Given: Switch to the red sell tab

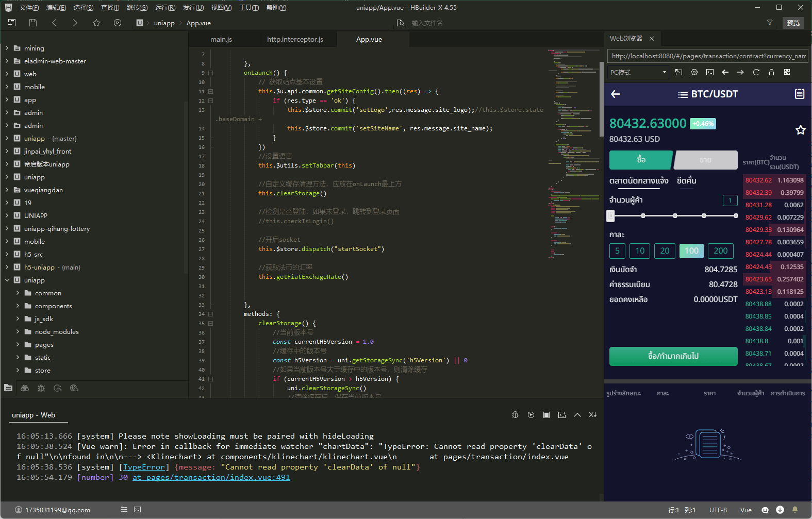Looking at the screenshot, I should pyautogui.click(x=705, y=160).
